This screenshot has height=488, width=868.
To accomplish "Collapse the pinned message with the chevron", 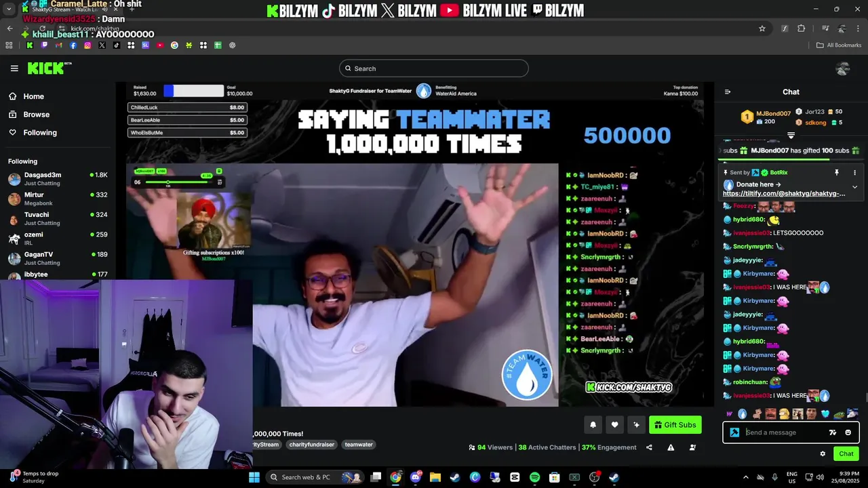I will (x=854, y=186).
